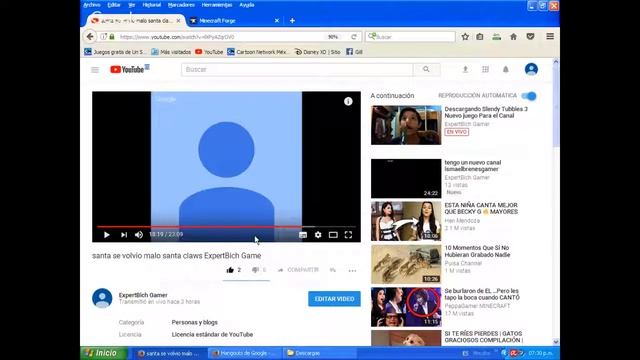Viewport: 640px width, 360px height.
Task: Open Firefox Editar menu
Action: [114, 5]
